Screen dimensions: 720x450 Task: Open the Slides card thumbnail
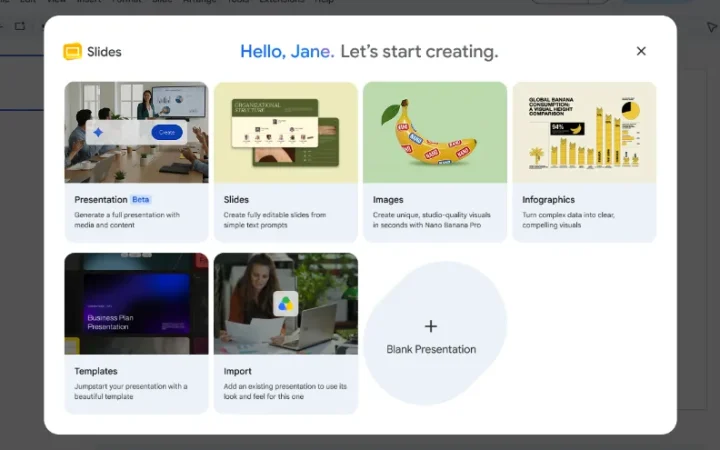tap(286, 132)
